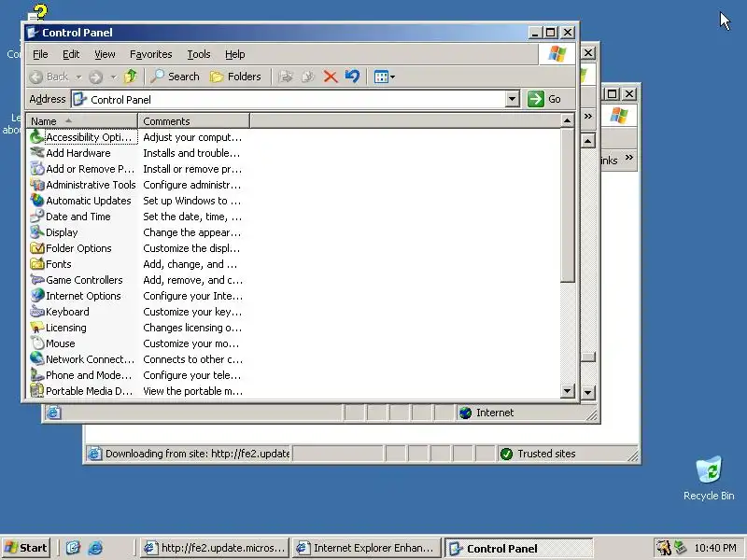Viewport: 747px width, 560px height.
Task: Open the Game Controllers icon
Action: [x=36, y=280]
